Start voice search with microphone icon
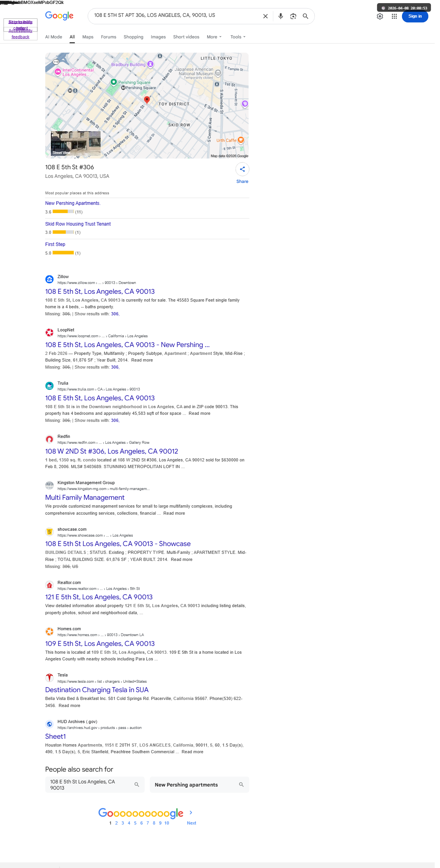This screenshot has height=868, width=440. (x=281, y=16)
